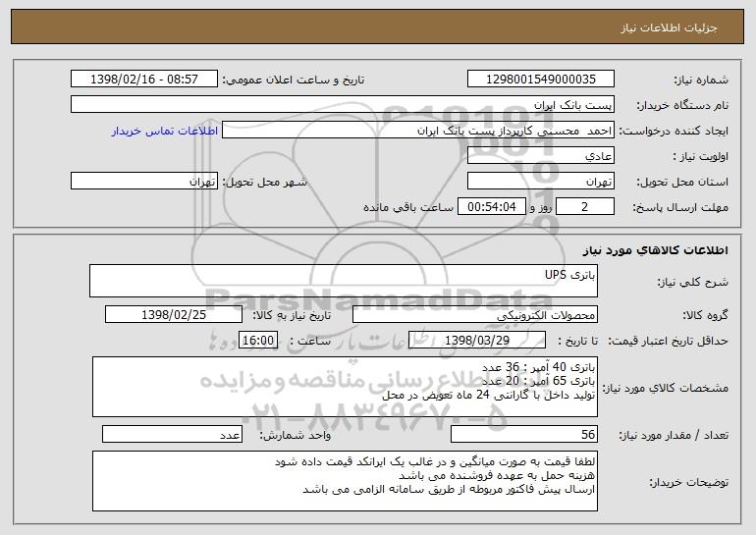Click the label استان محل تحویل
The image size is (756, 535).
click(x=682, y=183)
